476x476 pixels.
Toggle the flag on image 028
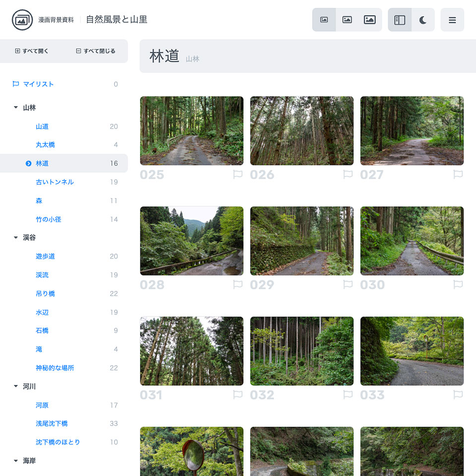(x=238, y=285)
